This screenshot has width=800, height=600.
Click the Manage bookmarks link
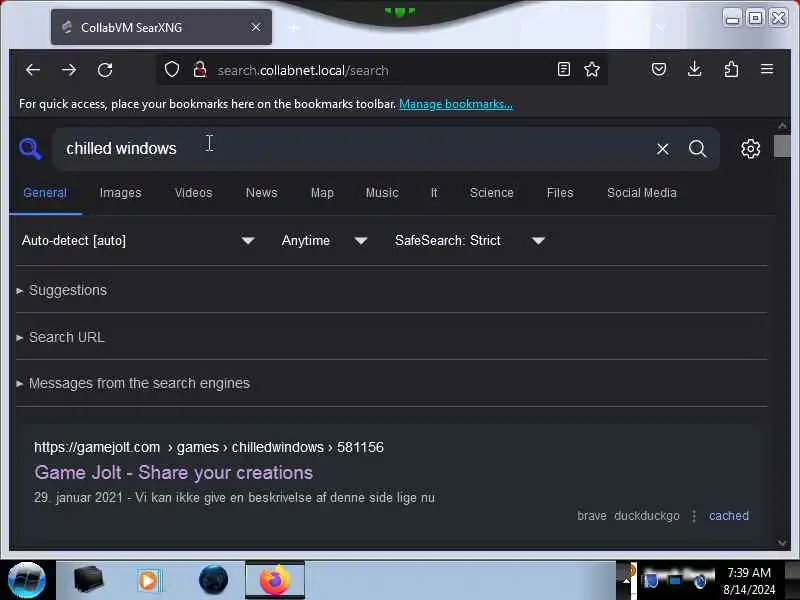[456, 104]
